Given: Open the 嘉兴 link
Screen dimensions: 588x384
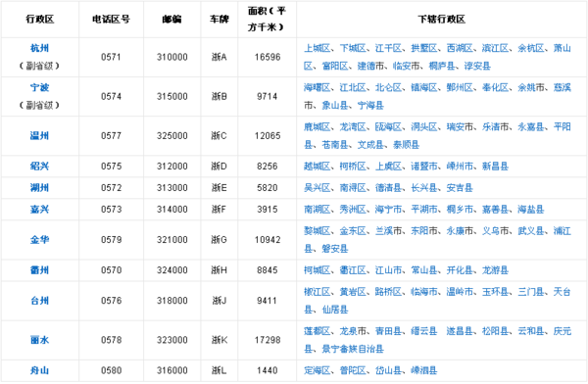Looking at the screenshot, I should tap(40, 210).
